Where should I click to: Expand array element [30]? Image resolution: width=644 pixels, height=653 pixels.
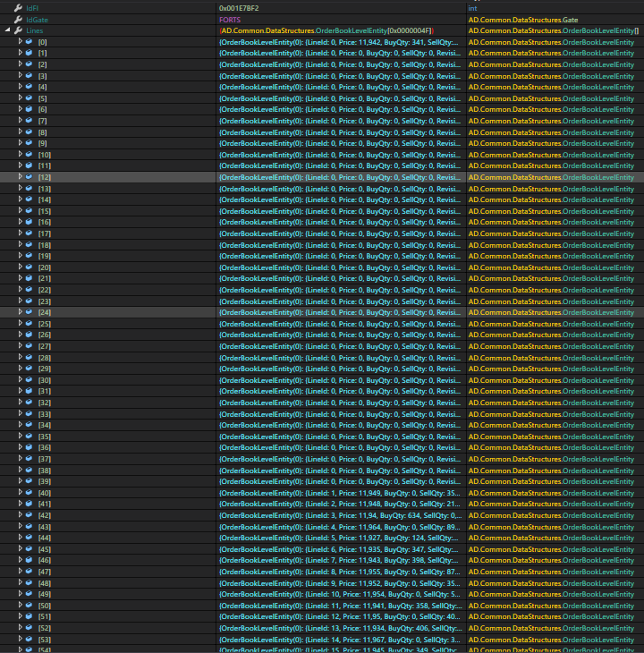tap(21, 380)
